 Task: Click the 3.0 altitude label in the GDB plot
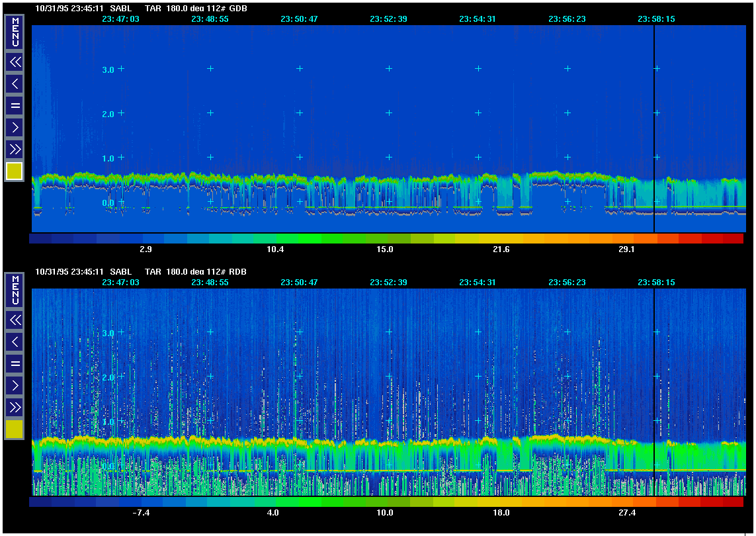pyautogui.click(x=108, y=69)
